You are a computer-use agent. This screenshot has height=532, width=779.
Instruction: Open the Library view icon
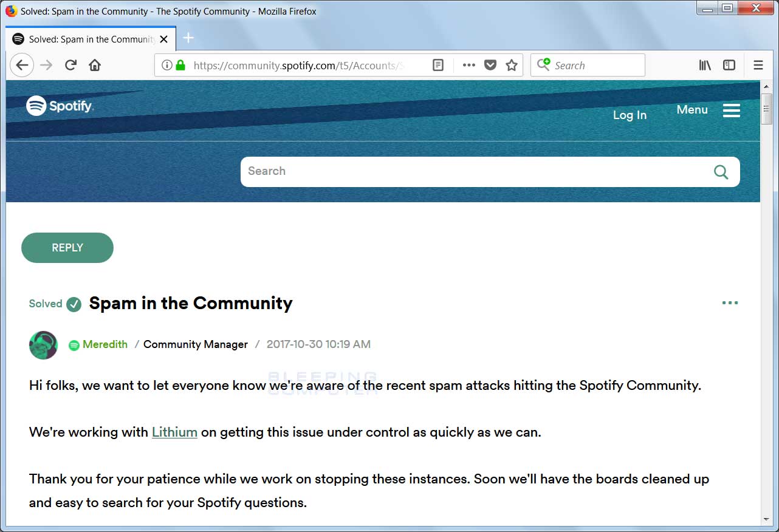pos(705,65)
